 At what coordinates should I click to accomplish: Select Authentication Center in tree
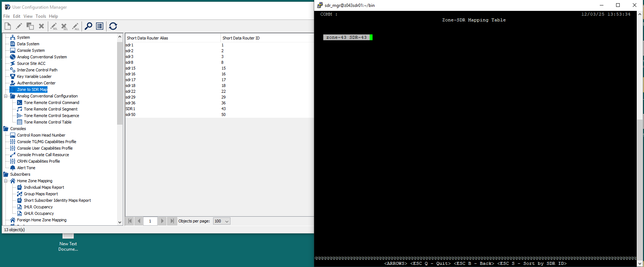coord(36,83)
